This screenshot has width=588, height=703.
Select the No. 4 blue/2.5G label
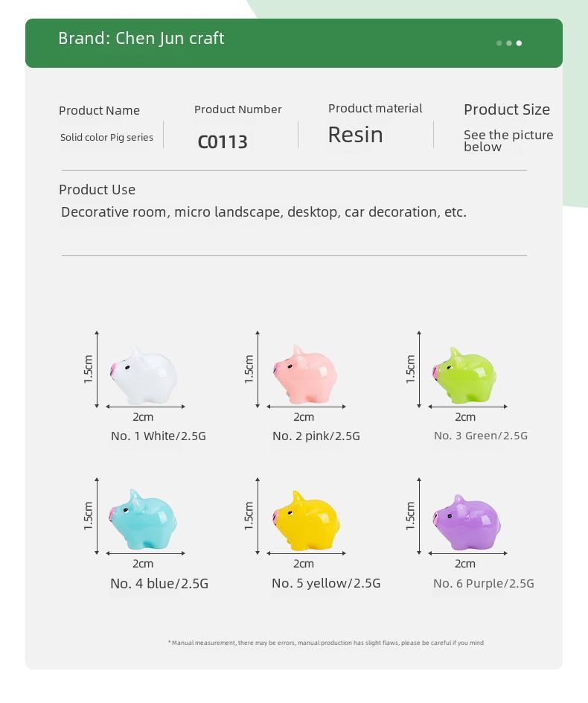159,583
